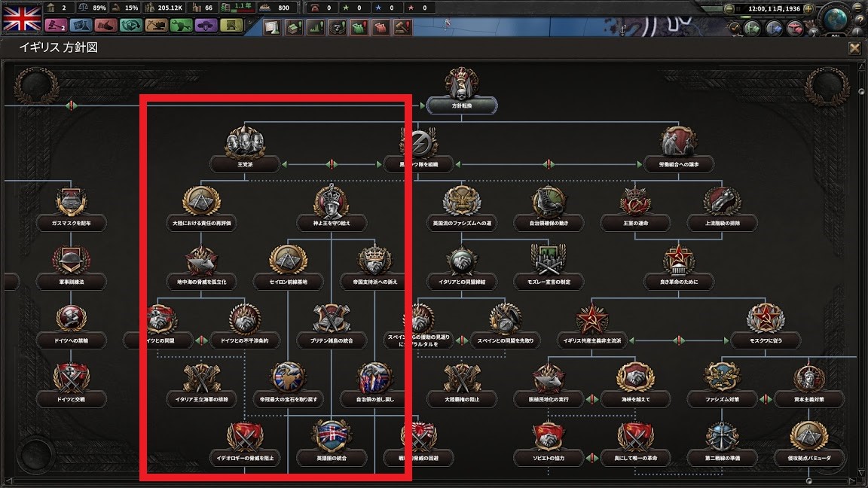This screenshot has height=488, width=868.
Task: Decrease game speed with minus button
Action: click(729, 9)
